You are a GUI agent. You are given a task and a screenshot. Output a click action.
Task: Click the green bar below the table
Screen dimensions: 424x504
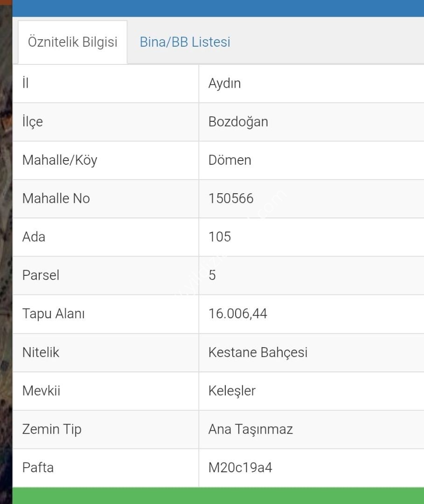tap(218, 496)
